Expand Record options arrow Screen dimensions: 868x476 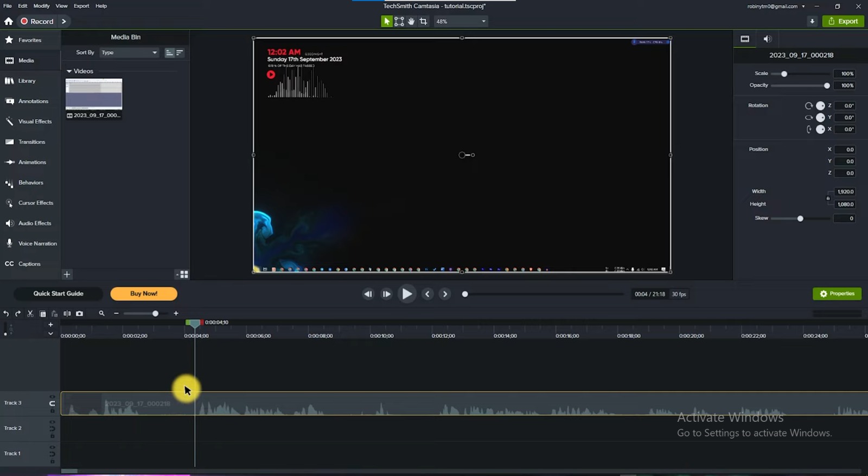[64, 21]
